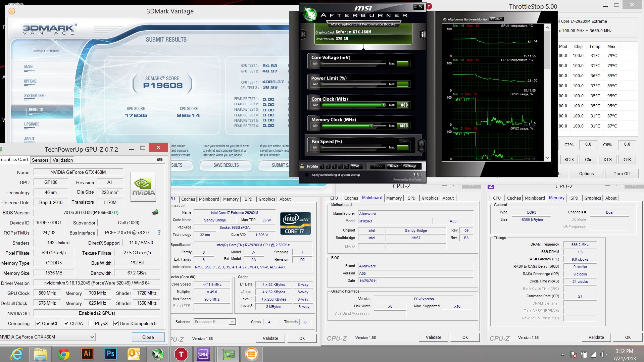The image size is (644, 362).
Task: Click Turn Off in ThrottleStop
Action: click(x=622, y=173)
